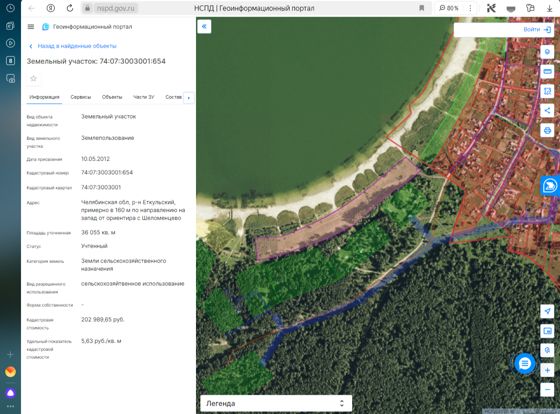Select the date 10.05.2012 value

tap(95, 159)
